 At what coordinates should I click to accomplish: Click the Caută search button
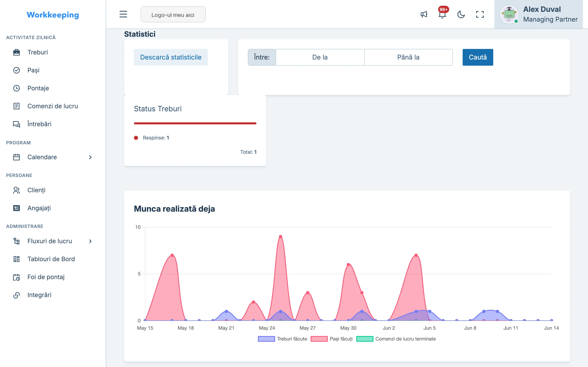(478, 57)
